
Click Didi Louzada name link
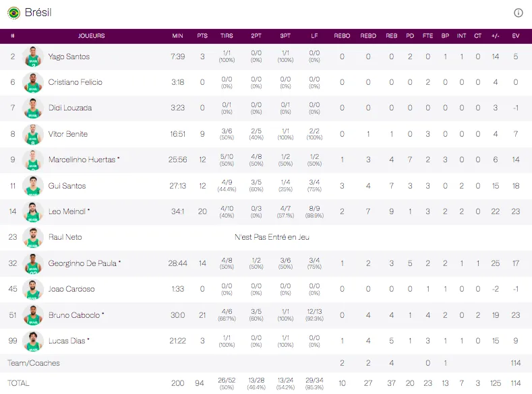[x=70, y=108]
